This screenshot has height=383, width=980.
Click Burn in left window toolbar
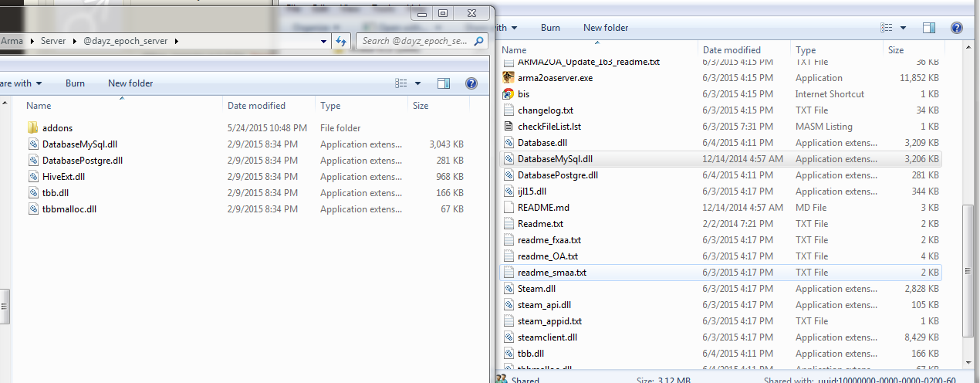pos(75,83)
